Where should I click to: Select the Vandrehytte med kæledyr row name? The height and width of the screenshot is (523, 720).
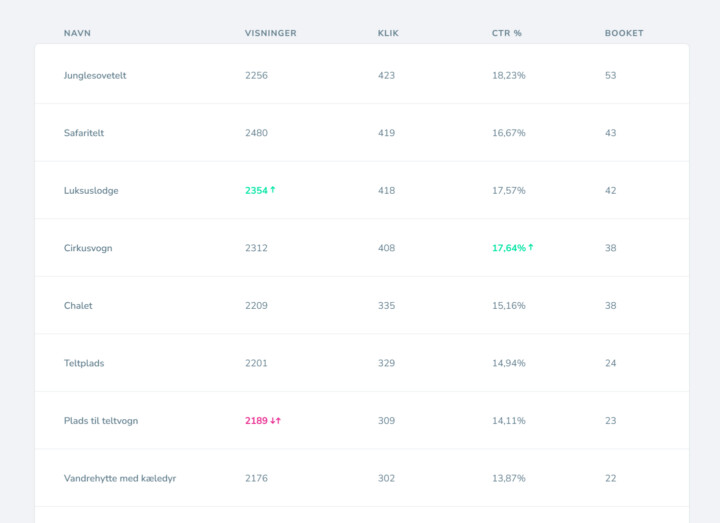[x=120, y=478]
